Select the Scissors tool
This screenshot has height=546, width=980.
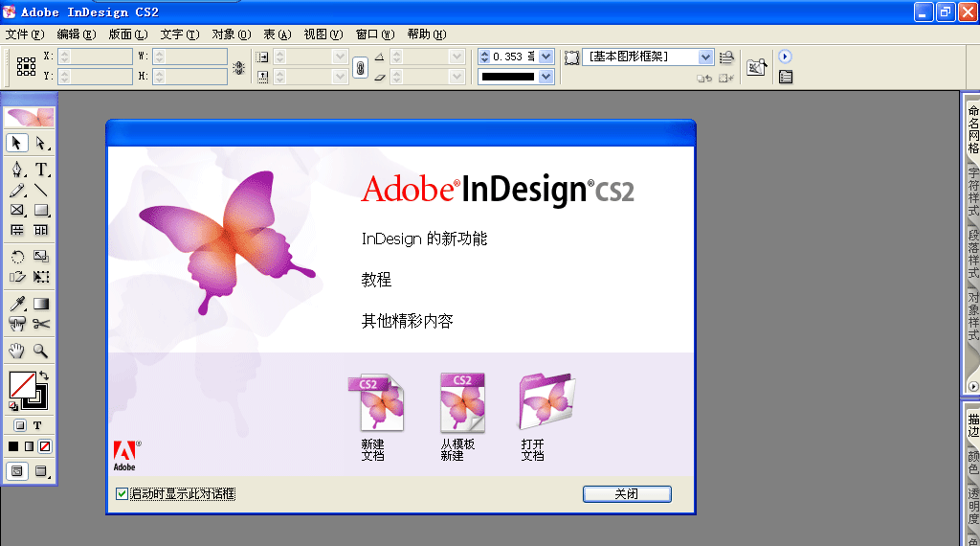coord(40,324)
